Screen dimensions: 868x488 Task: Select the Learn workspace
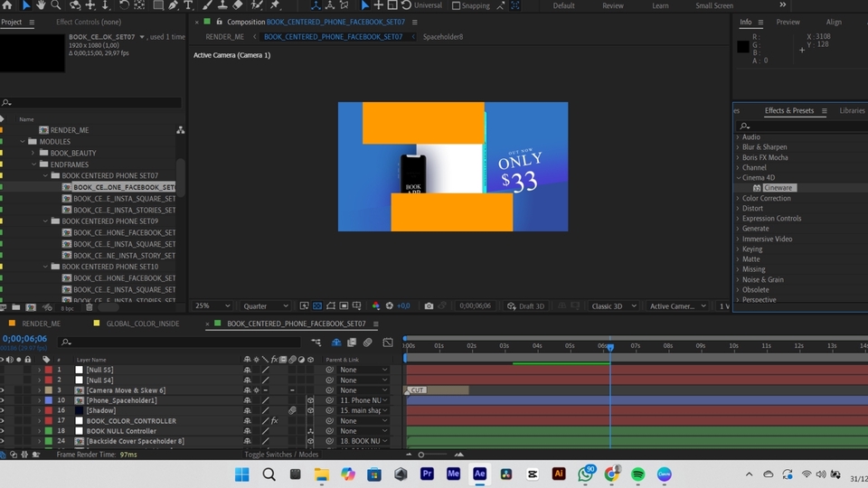pyautogui.click(x=660, y=5)
